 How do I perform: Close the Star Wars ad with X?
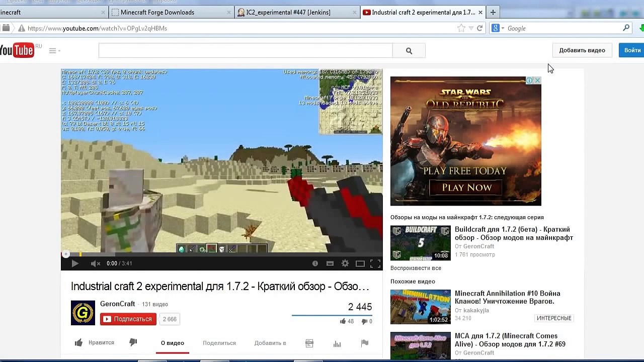(x=537, y=80)
